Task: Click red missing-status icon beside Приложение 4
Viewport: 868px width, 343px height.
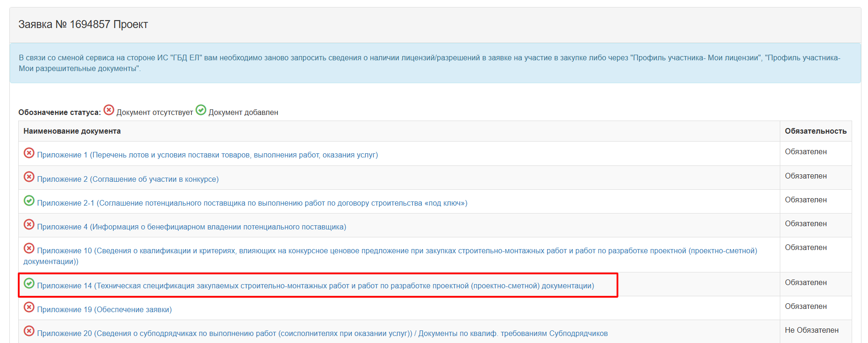Action: click(x=29, y=224)
